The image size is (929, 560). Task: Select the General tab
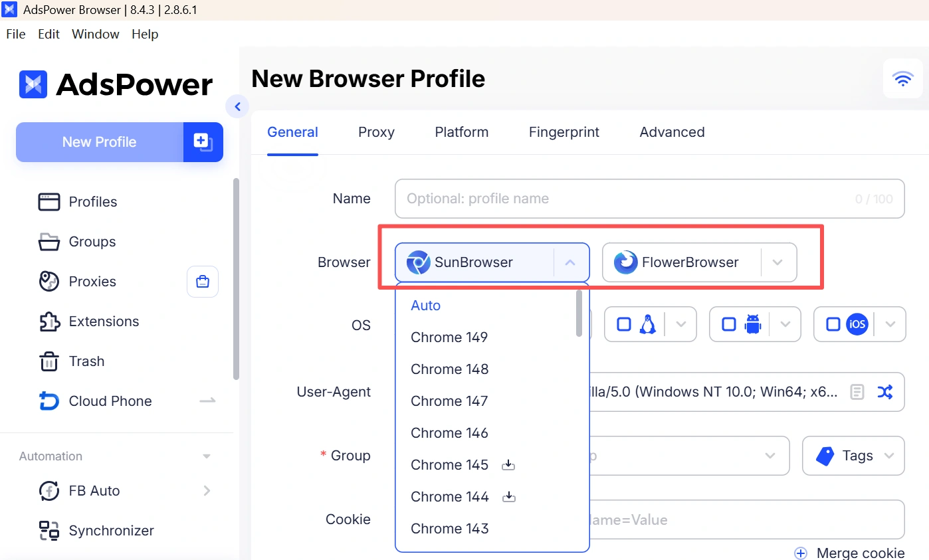(x=292, y=132)
